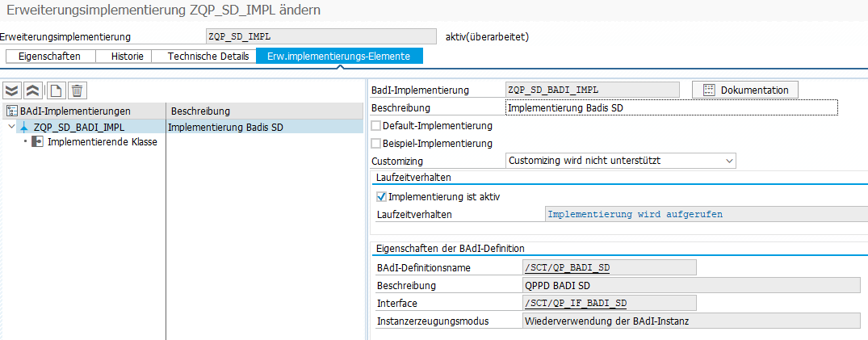Click the Implementierende Klasse node icon
This screenshot has height=340, width=868.
[37, 142]
